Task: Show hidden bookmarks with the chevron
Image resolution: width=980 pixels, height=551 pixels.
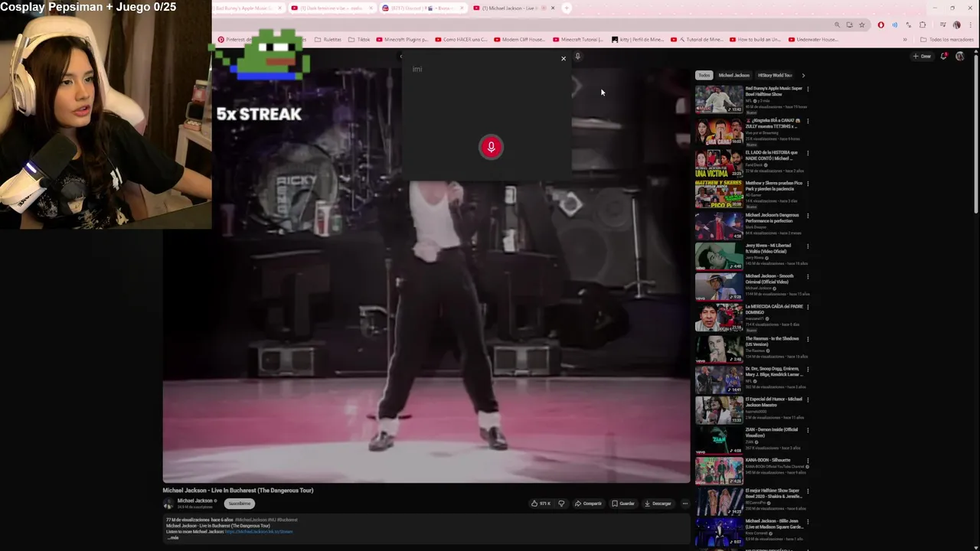Action: pyautogui.click(x=905, y=39)
